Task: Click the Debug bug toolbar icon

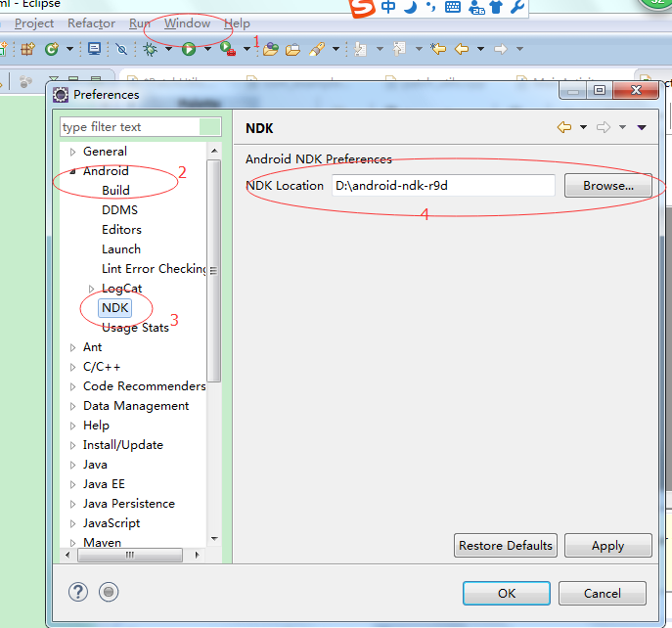Action: 150,49
